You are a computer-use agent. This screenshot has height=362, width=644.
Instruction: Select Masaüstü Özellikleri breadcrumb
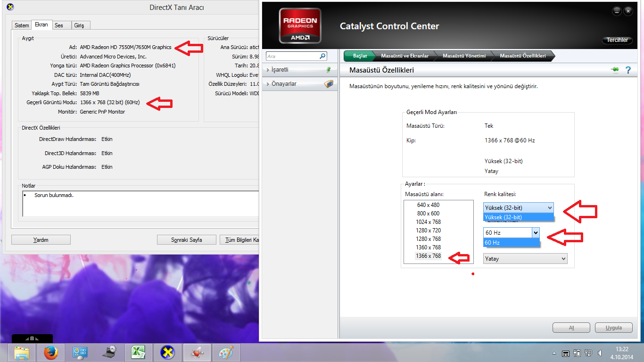(523, 56)
